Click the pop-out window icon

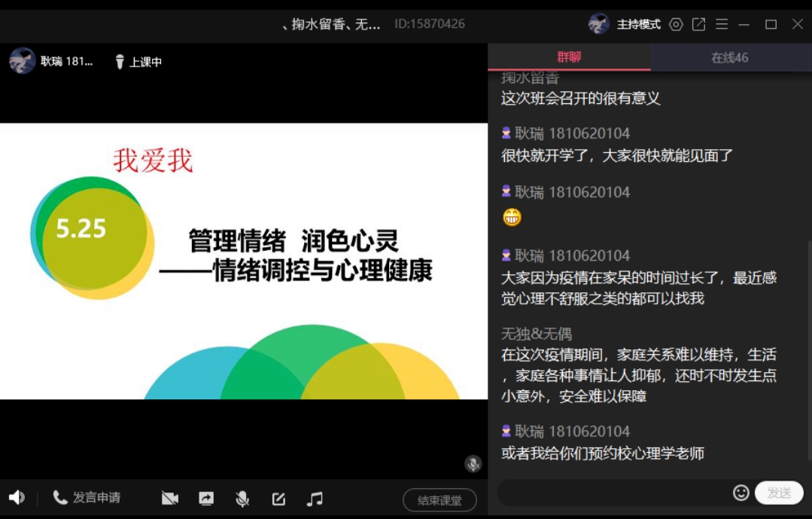coord(698,24)
